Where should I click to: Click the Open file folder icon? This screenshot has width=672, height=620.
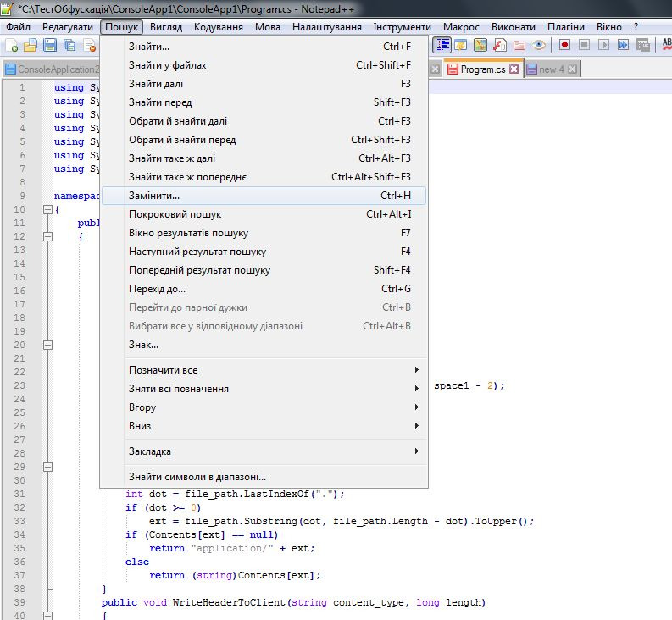tap(31, 45)
